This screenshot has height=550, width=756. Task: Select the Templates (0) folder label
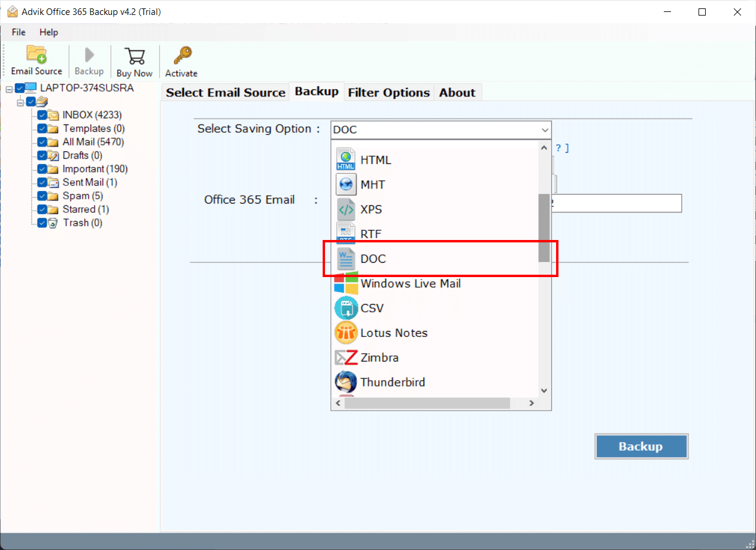94,129
